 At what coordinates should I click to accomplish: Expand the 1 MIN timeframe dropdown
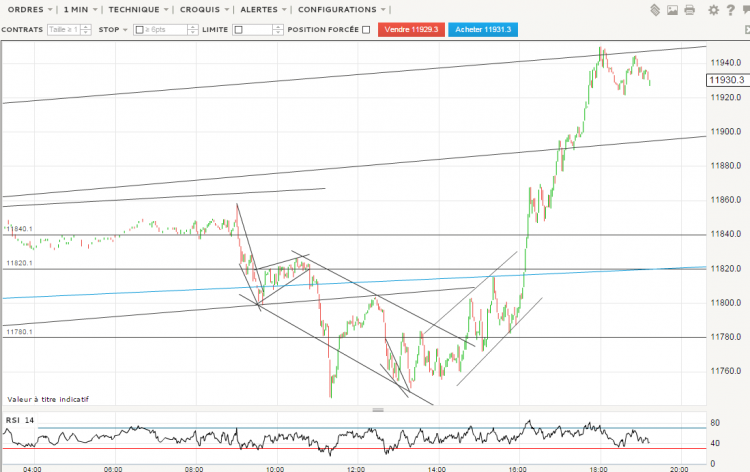click(x=80, y=10)
